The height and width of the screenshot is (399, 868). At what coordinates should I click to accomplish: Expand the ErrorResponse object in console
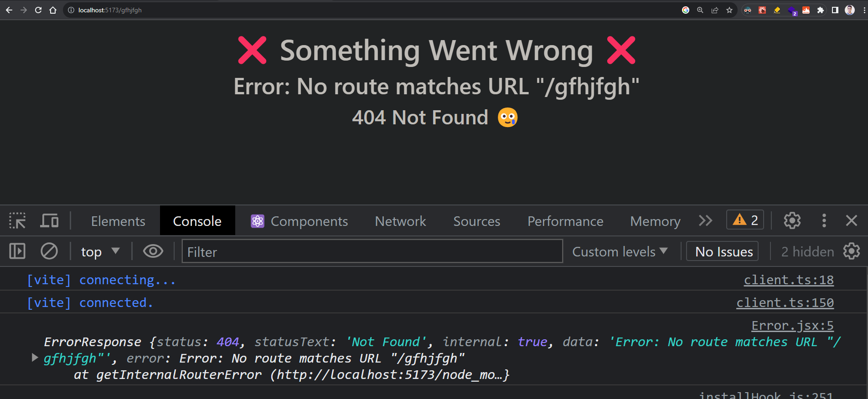[x=35, y=358]
